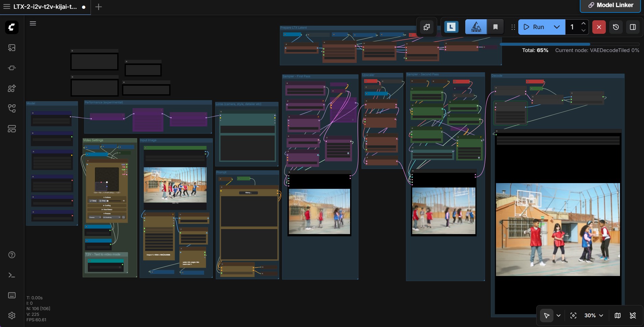Click the puzzle-piece extensions manager icon
Image resolution: width=644 pixels, height=327 pixels.
(x=427, y=27)
